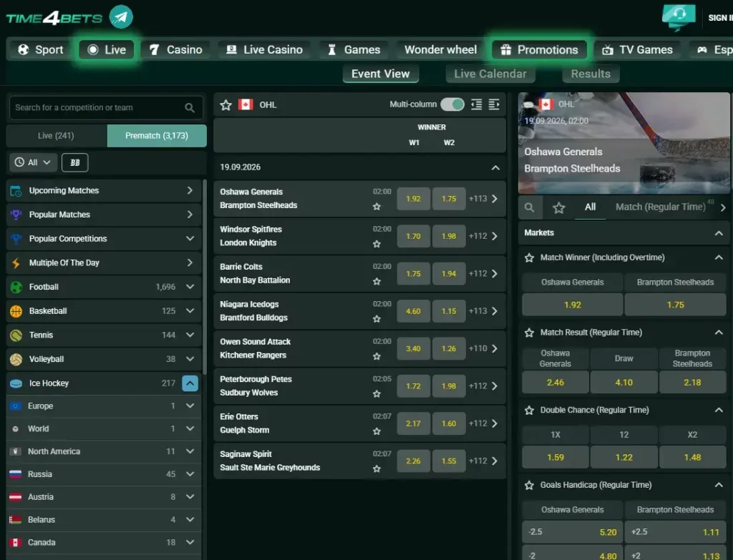
Task: Collapse the 19.09.2026 date group
Action: pyautogui.click(x=495, y=167)
